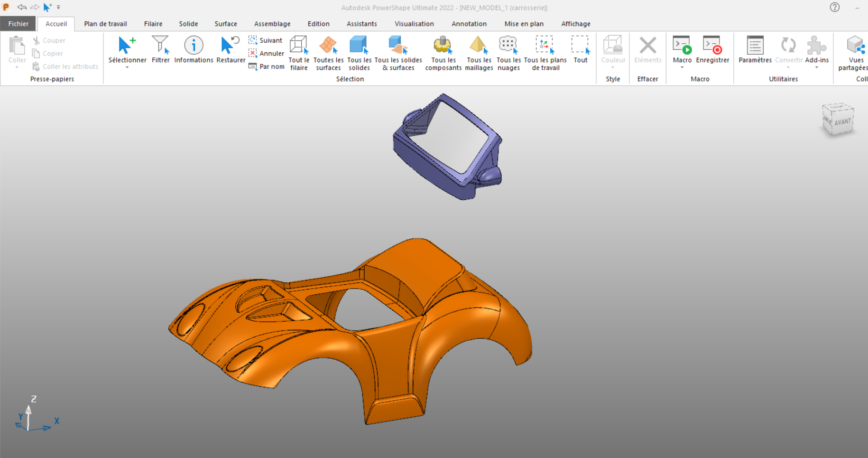Open the Add-ins dropdown
This screenshot has height=458, width=868.
[816, 68]
